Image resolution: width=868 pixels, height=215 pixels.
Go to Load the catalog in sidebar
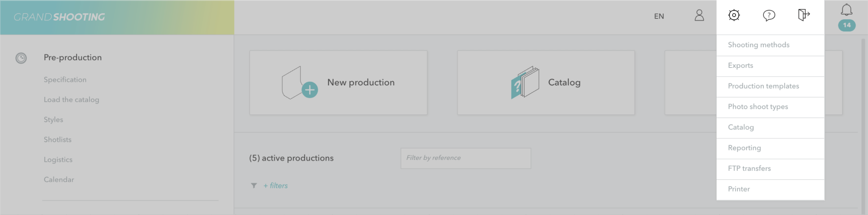pos(71,100)
